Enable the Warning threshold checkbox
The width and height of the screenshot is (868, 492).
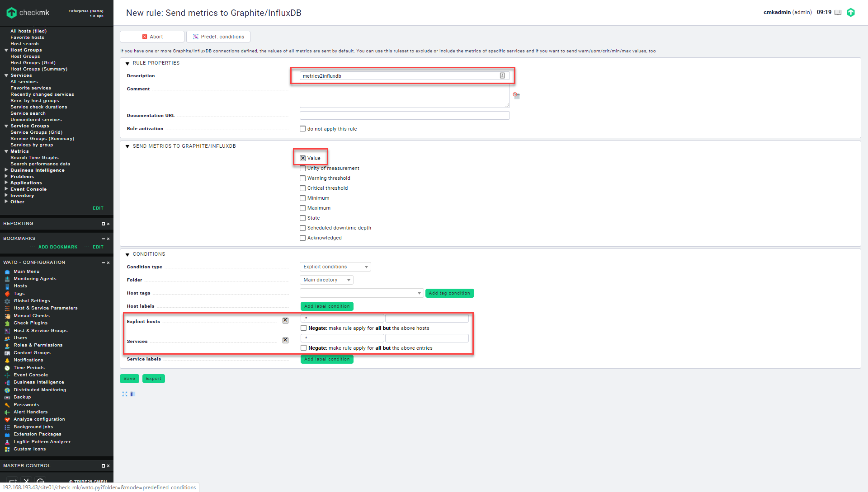click(x=302, y=178)
